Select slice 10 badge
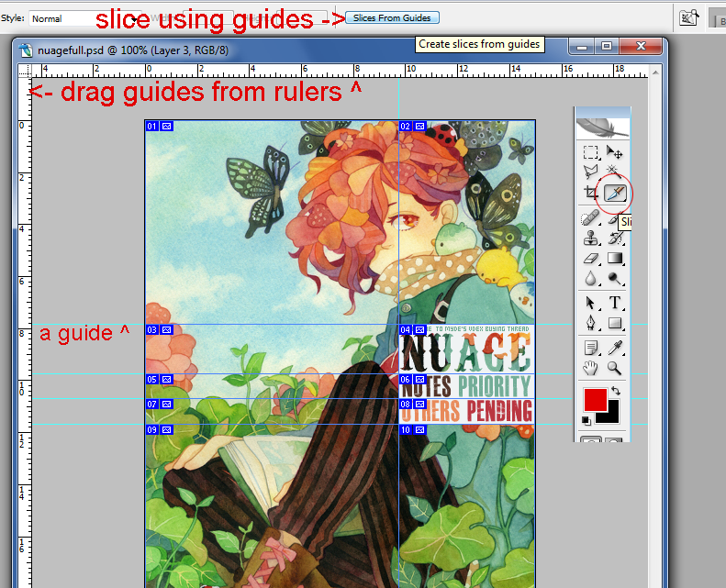Image resolution: width=726 pixels, height=588 pixels. click(412, 429)
